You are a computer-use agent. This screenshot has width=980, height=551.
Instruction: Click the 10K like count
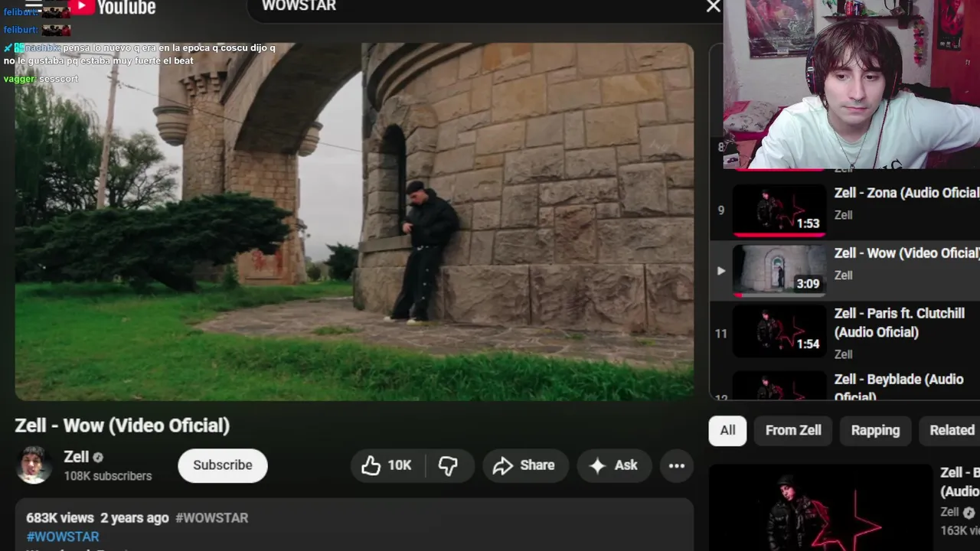point(400,465)
